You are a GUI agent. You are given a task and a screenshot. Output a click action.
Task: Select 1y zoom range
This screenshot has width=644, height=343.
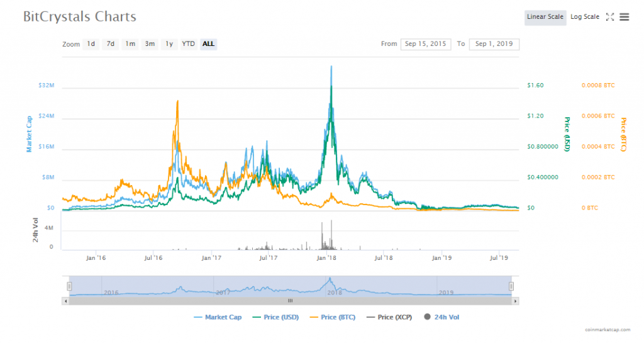click(x=169, y=44)
